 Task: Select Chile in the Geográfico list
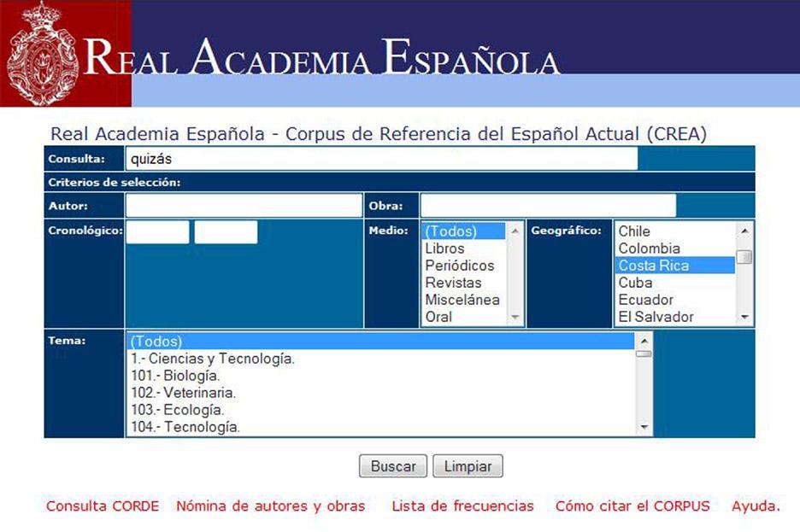(675, 231)
